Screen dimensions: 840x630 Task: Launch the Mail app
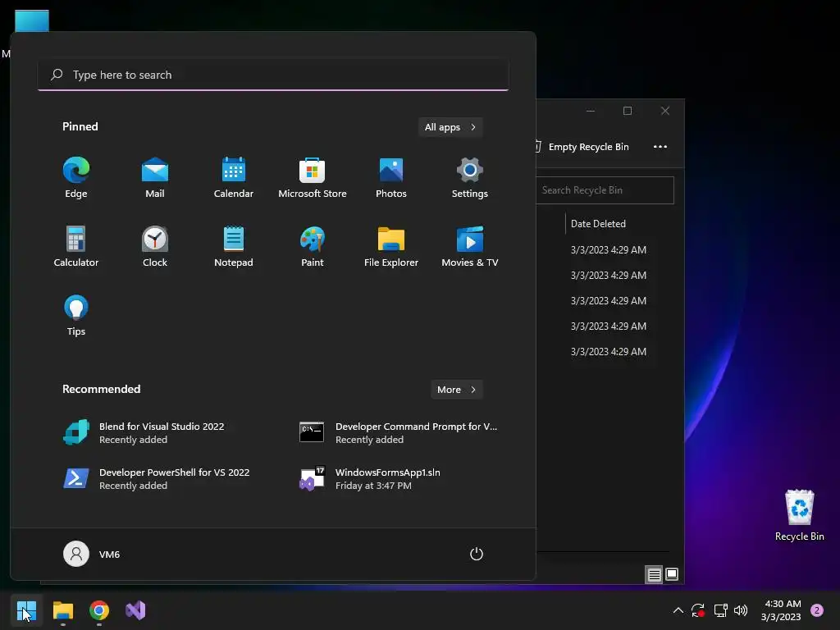point(155,178)
